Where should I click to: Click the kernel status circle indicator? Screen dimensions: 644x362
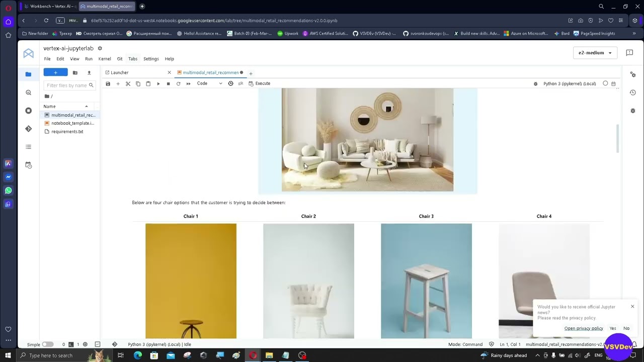pos(605,83)
